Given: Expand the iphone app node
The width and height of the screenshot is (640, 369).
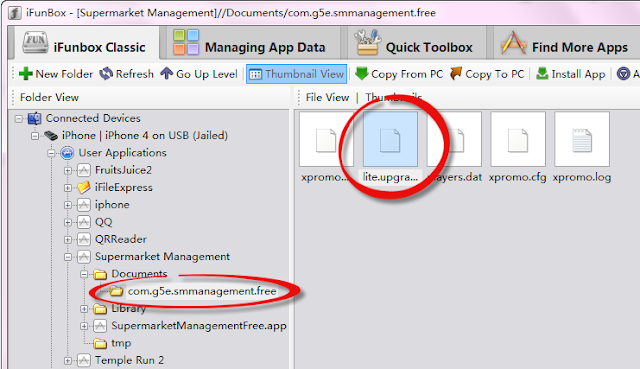Looking at the screenshot, I should tap(68, 205).
